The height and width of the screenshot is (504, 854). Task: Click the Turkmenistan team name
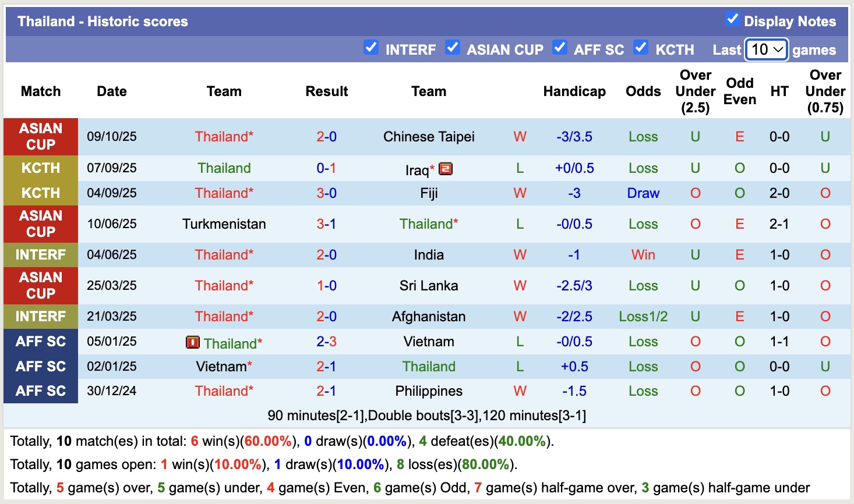(x=224, y=224)
